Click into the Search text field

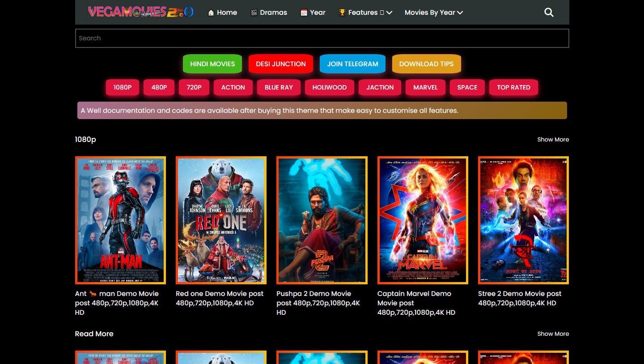coord(322,38)
